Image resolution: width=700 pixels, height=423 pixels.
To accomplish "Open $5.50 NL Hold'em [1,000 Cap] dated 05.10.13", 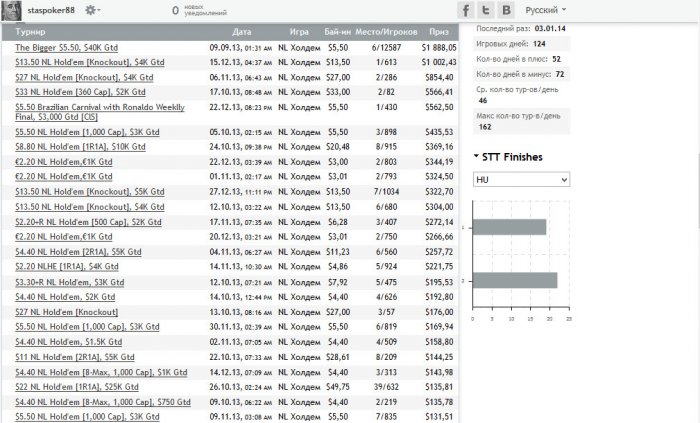I will (x=87, y=132).
